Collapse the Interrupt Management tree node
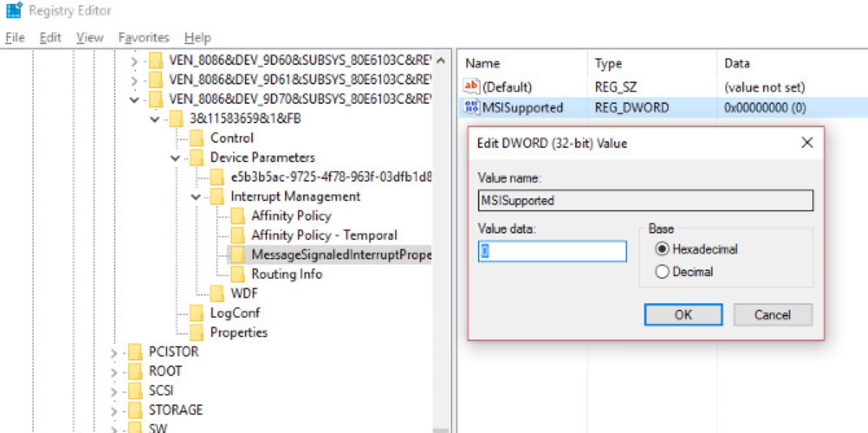 click(196, 197)
